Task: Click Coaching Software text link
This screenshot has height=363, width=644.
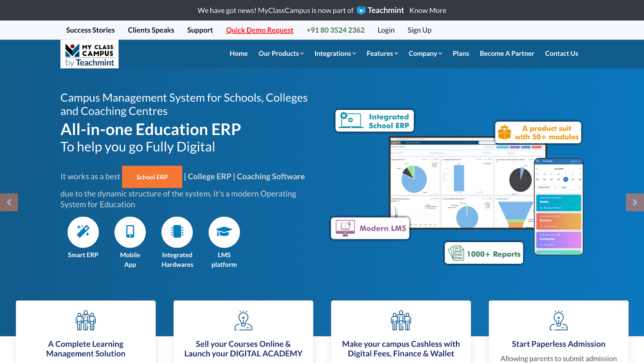Action: [271, 176]
